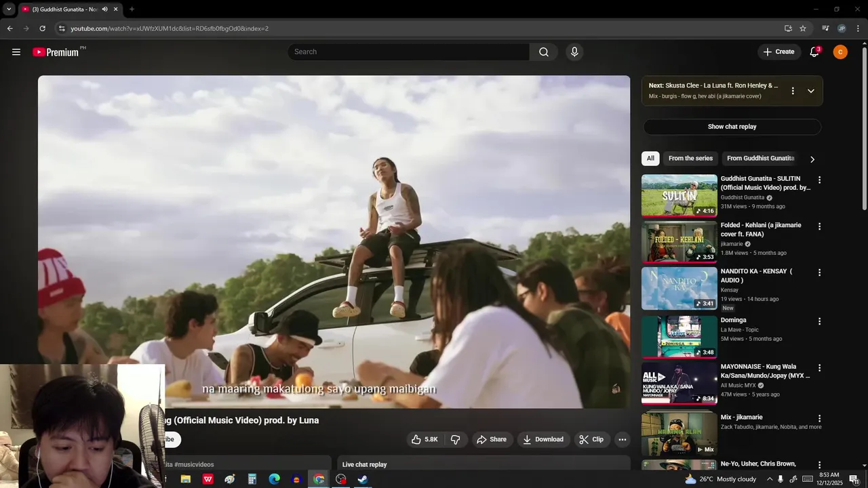Open Chrome profile avatar
This screenshot has height=488, width=868.
[842, 28]
